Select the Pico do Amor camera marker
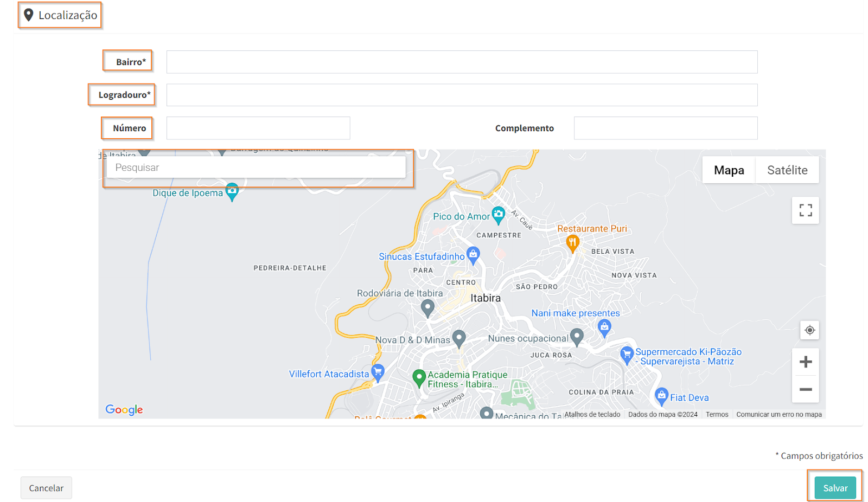 pyautogui.click(x=498, y=215)
